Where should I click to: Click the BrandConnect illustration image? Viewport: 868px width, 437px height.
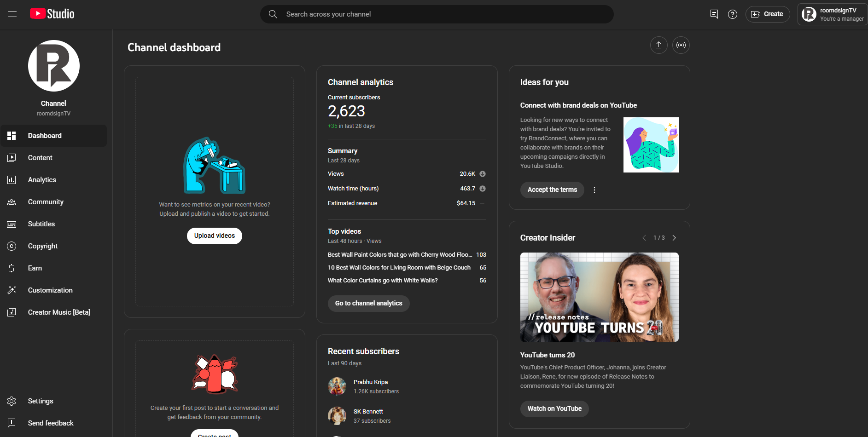tap(651, 145)
